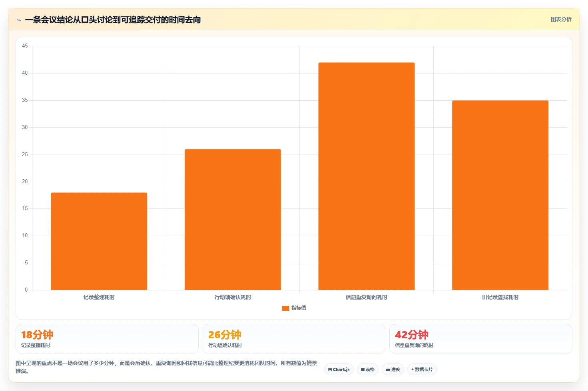Click the 记录整理耗时 bar in chart
Screen dimensions: 588x391
click(99, 241)
